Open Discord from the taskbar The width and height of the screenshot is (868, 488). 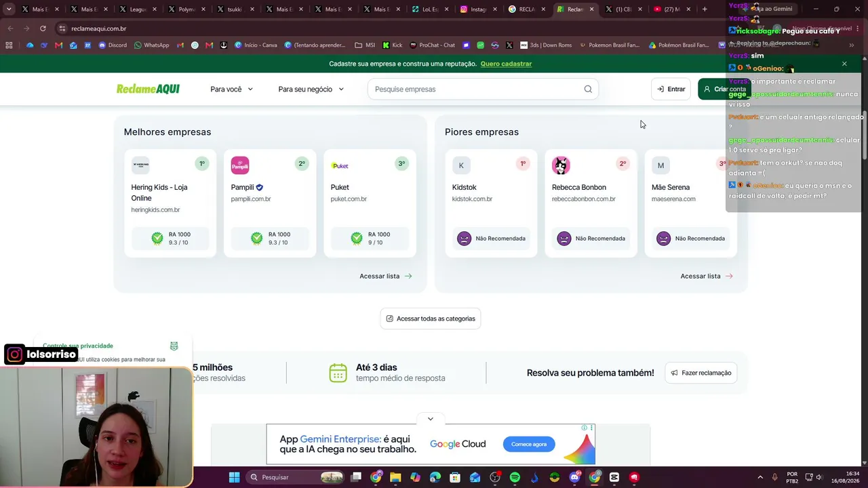[x=574, y=477]
